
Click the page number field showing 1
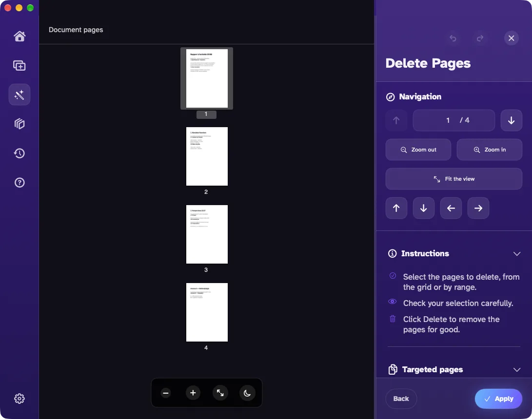pyautogui.click(x=448, y=120)
